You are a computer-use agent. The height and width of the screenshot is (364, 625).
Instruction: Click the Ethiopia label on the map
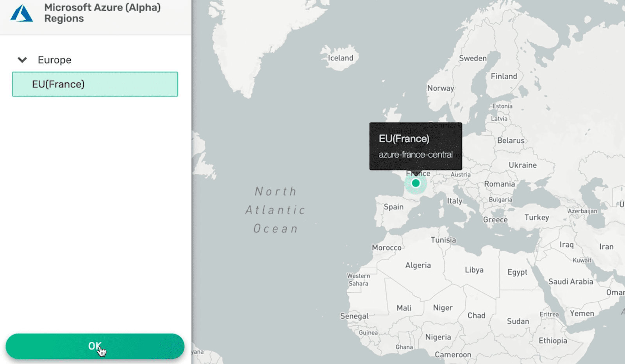pyautogui.click(x=553, y=341)
